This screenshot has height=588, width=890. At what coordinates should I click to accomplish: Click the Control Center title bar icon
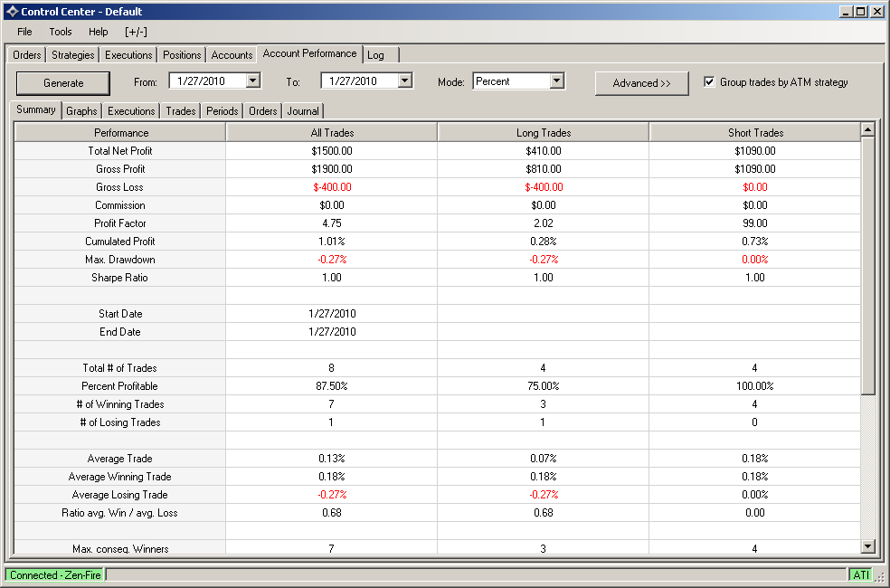pyautogui.click(x=12, y=12)
